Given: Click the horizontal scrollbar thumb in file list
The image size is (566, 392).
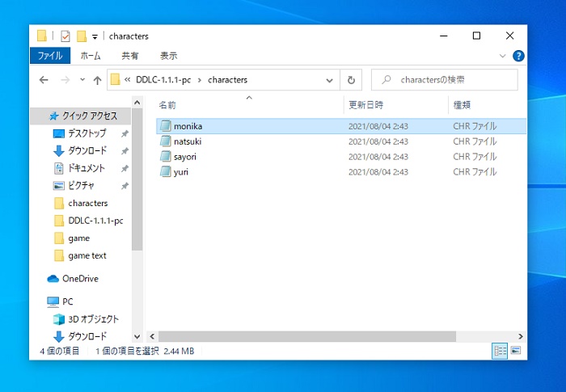Looking at the screenshot, I should point(307,336).
